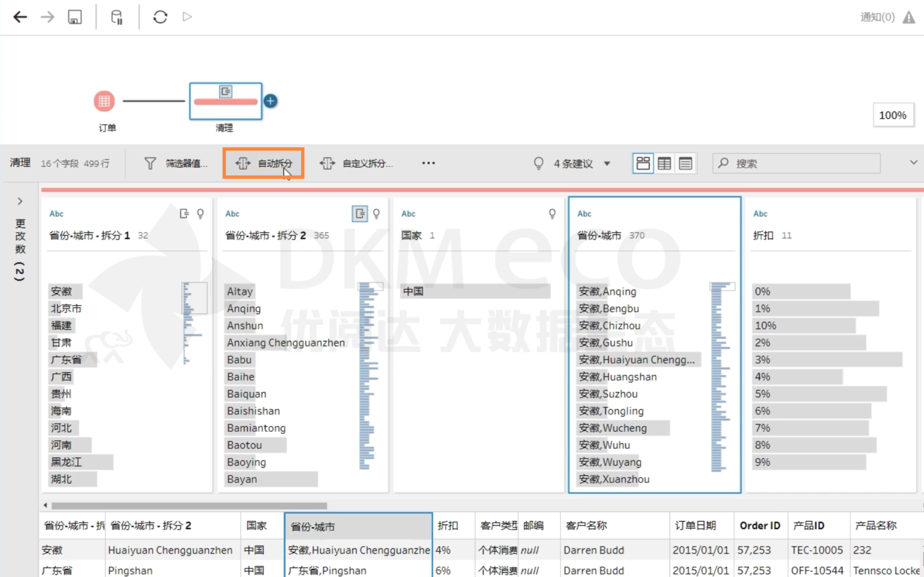Viewport: 924px width, 577px height.
Task: Expand the 更改数 changes pane
Action: click(20, 201)
